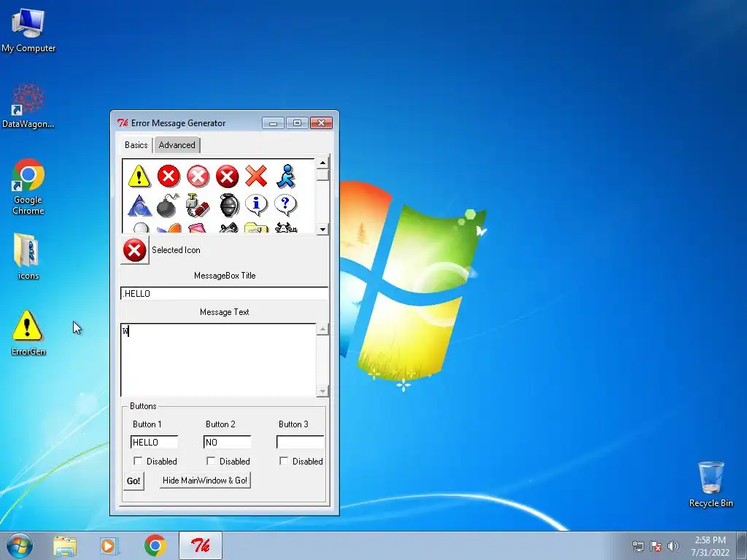Click the MessageBox Title input field

225,293
